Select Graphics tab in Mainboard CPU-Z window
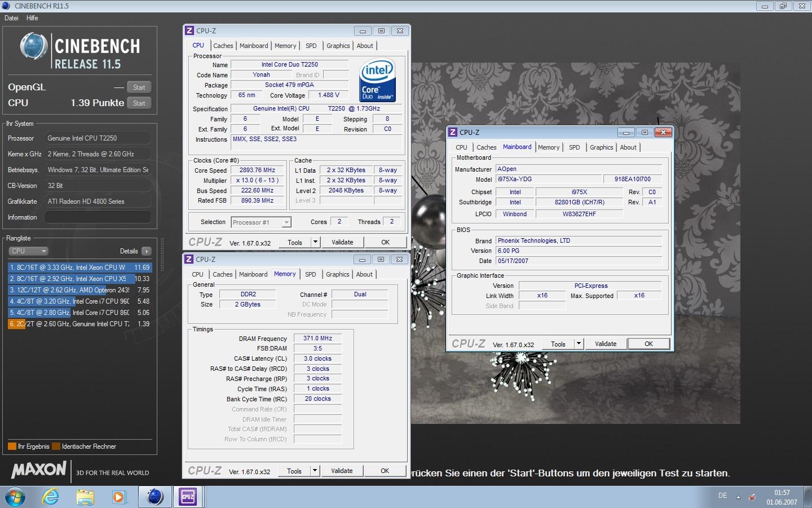Viewport: 812px width, 508px height. 602,147
